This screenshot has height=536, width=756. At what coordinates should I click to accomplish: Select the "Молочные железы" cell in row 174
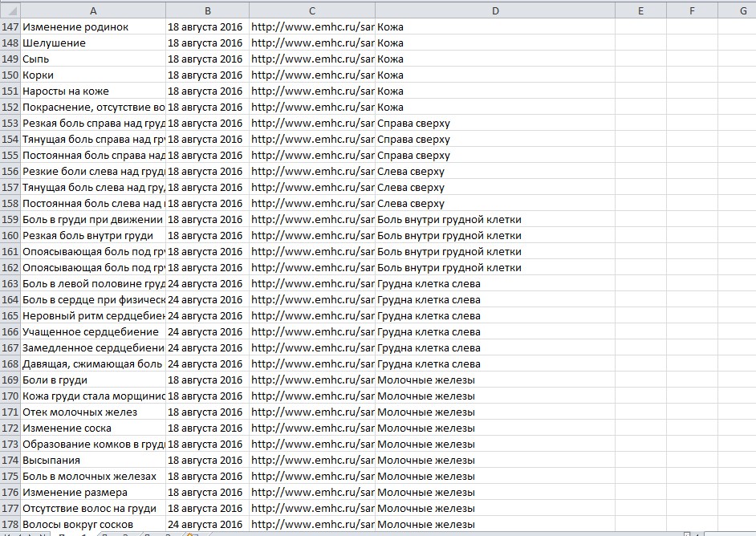pos(494,461)
